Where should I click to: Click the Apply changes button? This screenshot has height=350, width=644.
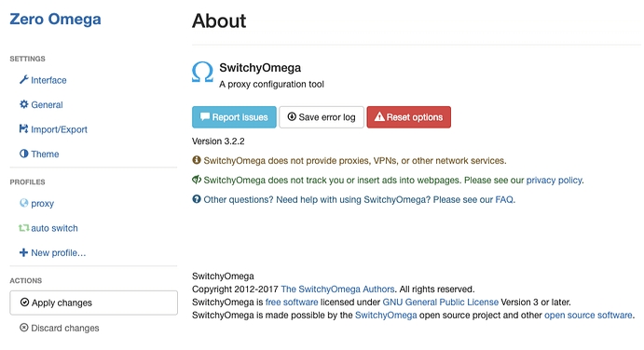[x=93, y=303]
